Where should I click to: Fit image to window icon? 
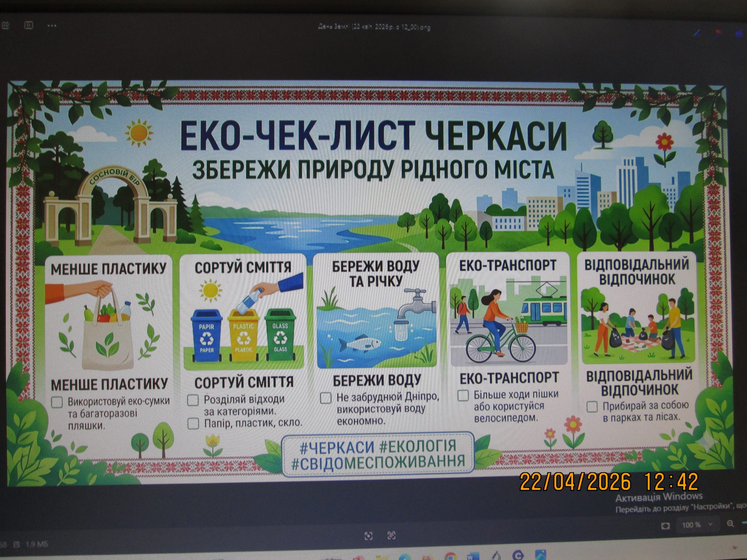[x=665, y=526]
